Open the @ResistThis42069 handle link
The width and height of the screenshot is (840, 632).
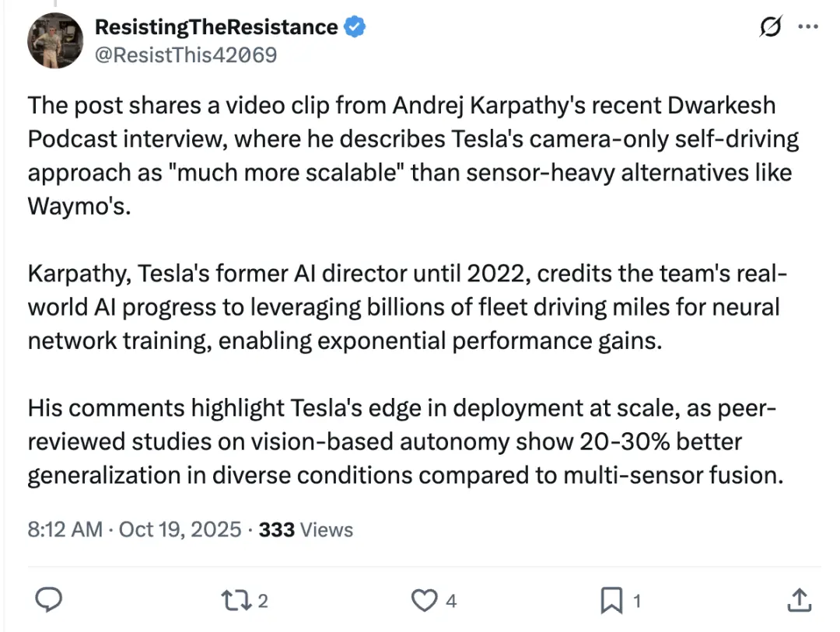coord(185,54)
